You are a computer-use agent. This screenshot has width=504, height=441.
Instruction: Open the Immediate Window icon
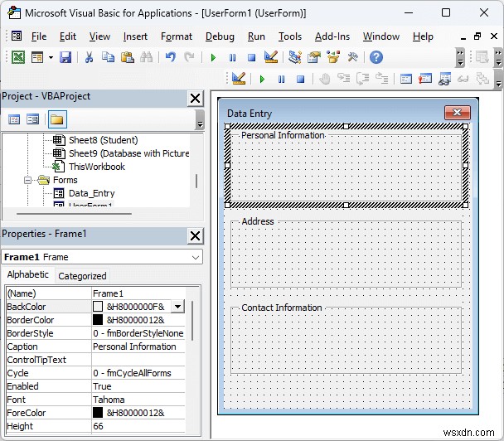pos(425,79)
